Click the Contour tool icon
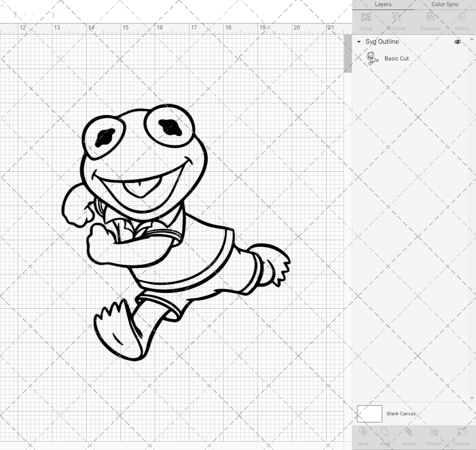The height and width of the screenshot is (450, 476). pos(461,432)
